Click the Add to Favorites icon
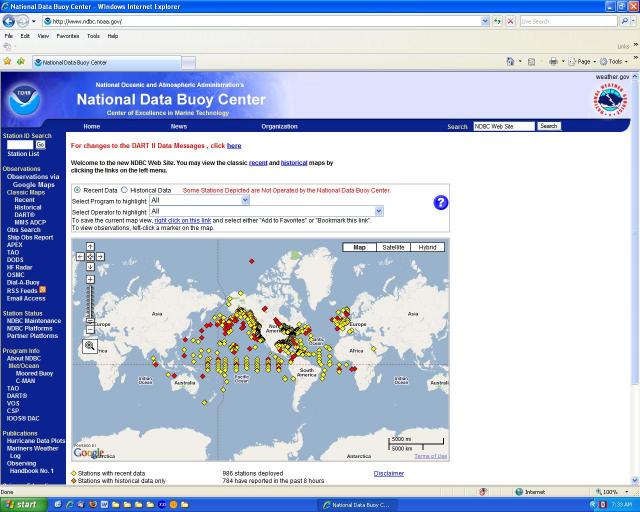Viewport: 640px width, 512px height. [x=20, y=62]
